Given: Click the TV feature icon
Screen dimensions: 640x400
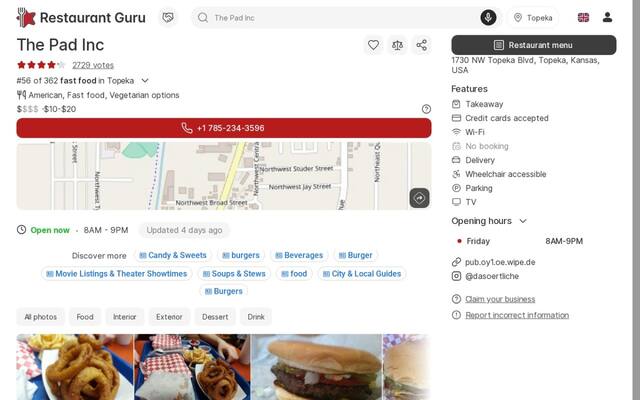Looking at the screenshot, I should point(456,202).
